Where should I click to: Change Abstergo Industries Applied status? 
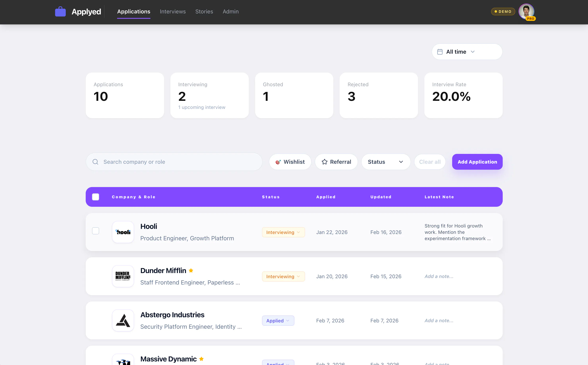(x=278, y=321)
